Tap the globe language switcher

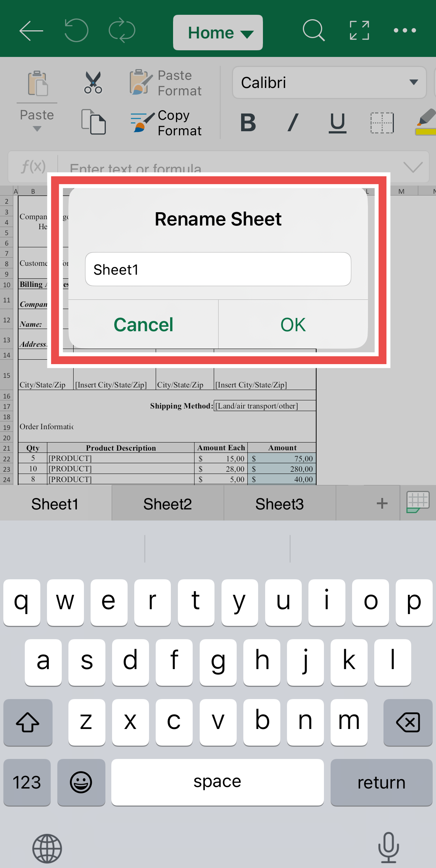pos(47,848)
